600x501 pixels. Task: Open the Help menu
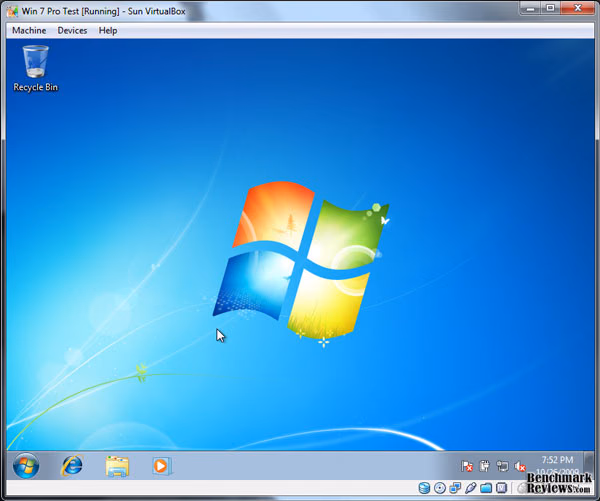108,31
